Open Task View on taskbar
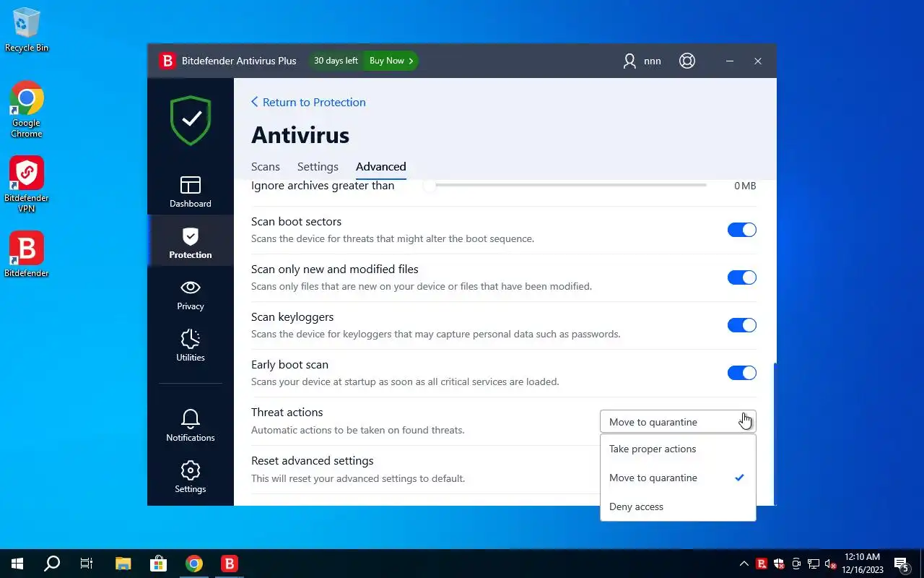Viewport: 924px width, 578px height. tap(87, 564)
